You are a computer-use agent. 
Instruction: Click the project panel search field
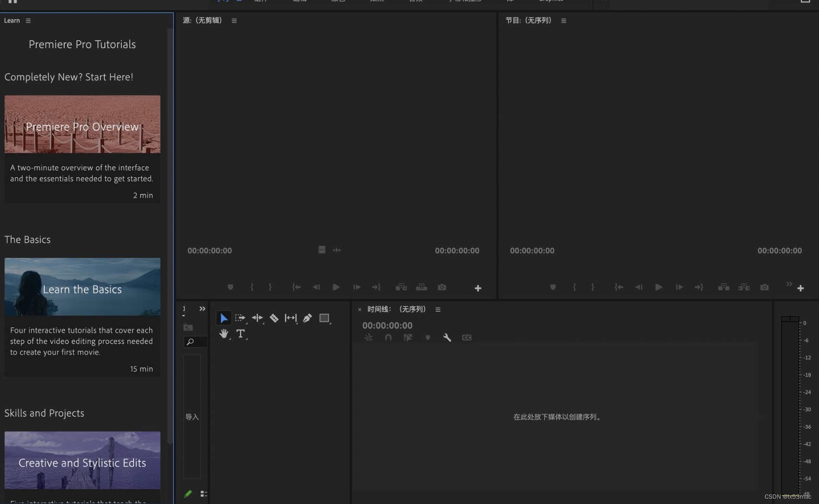pyautogui.click(x=195, y=342)
